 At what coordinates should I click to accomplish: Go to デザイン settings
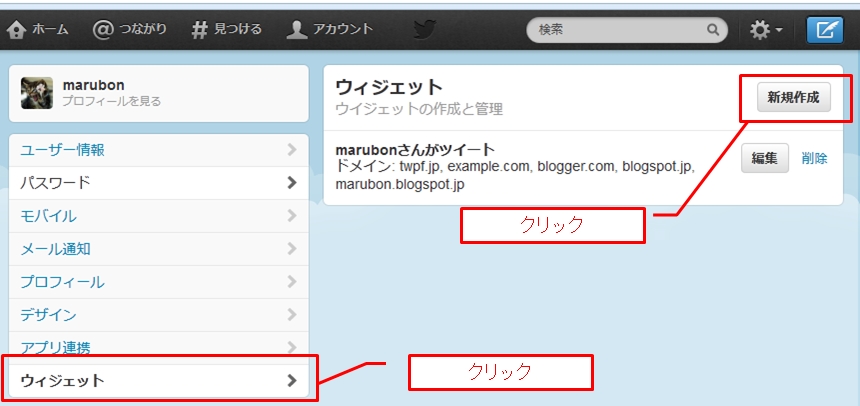pyautogui.click(x=159, y=315)
